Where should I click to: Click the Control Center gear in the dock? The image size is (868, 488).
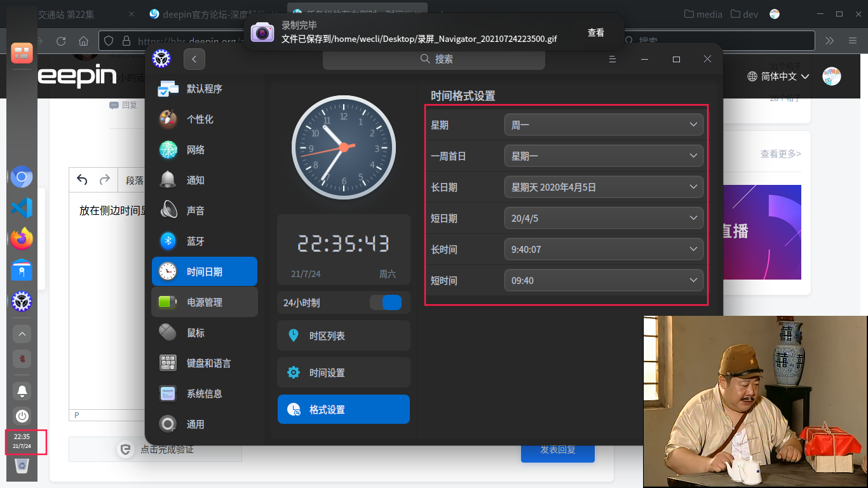click(22, 301)
